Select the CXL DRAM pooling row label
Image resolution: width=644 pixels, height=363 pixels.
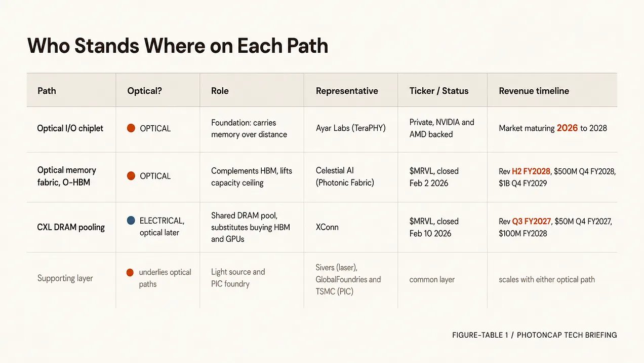click(x=71, y=227)
